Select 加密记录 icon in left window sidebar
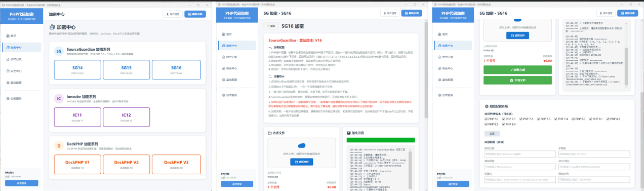The image size is (644, 191). [8, 59]
